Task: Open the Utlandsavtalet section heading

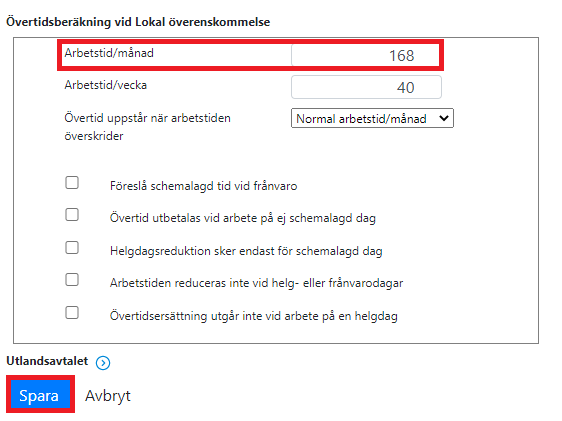Action: [x=47, y=361]
